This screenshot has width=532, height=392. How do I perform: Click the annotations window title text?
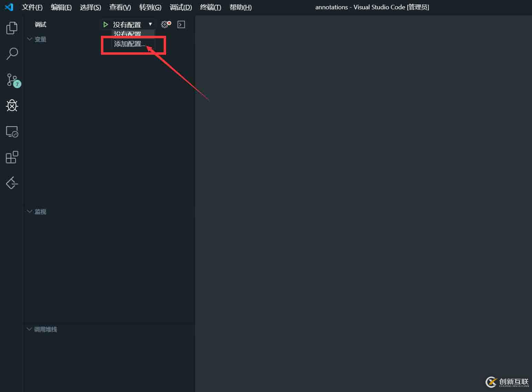pyautogui.click(x=372, y=7)
